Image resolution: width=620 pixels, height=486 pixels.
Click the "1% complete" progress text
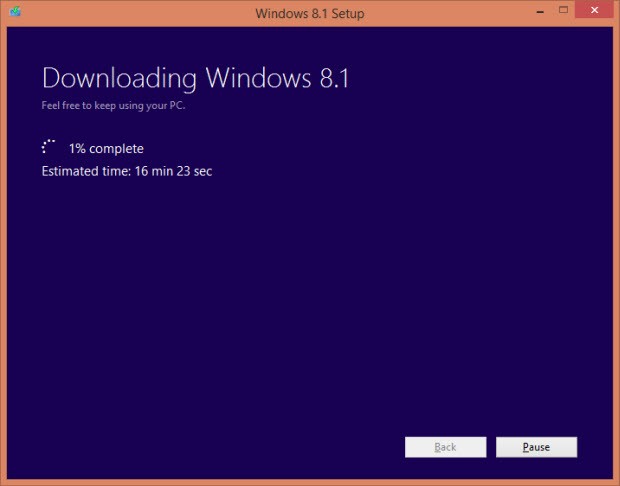click(106, 149)
